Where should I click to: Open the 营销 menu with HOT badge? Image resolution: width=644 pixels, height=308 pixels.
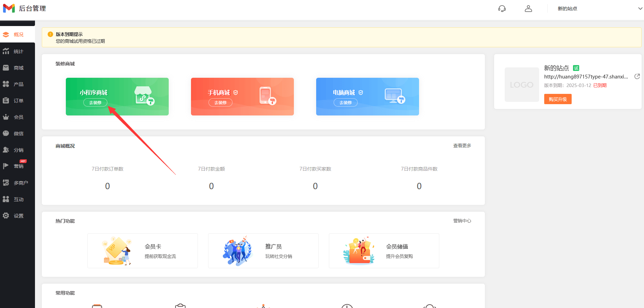(x=18, y=166)
